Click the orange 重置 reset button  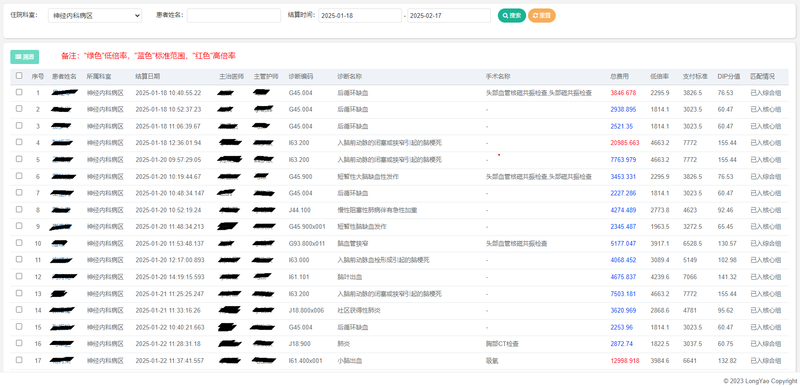point(542,16)
